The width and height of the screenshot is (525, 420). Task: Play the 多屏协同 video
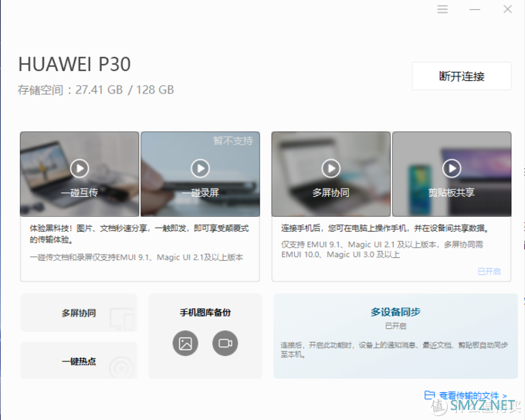coord(330,168)
